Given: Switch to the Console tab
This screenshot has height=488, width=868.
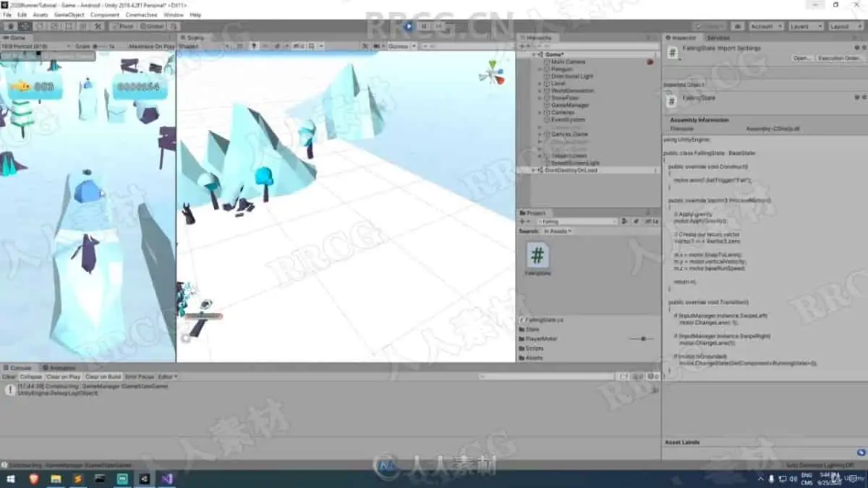Looking at the screenshot, I should click(x=17, y=368).
